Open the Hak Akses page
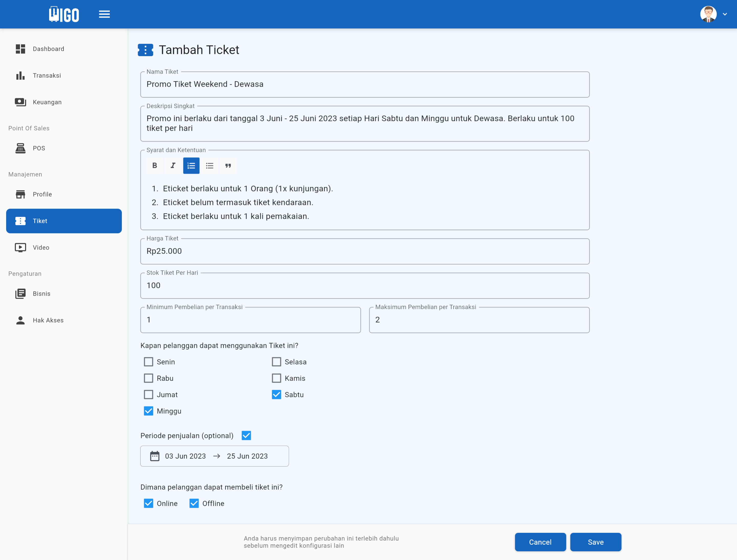Viewport: 737px width, 560px height. click(x=48, y=320)
